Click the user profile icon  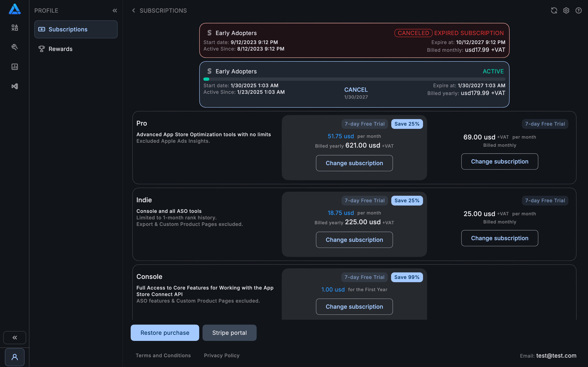tap(14, 357)
